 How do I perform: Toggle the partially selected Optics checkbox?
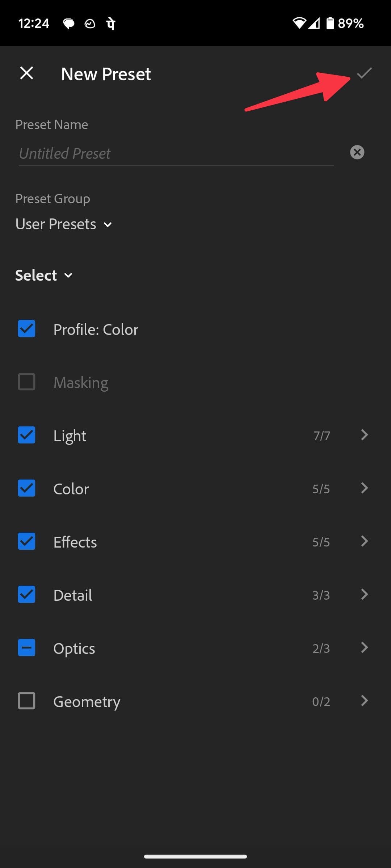[26, 648]
